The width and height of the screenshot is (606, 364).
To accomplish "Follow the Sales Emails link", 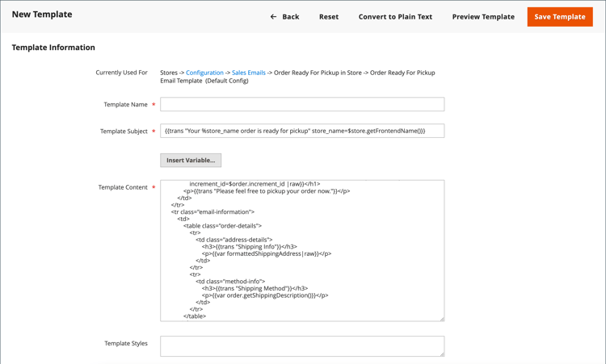I will (x=249, y=73).
